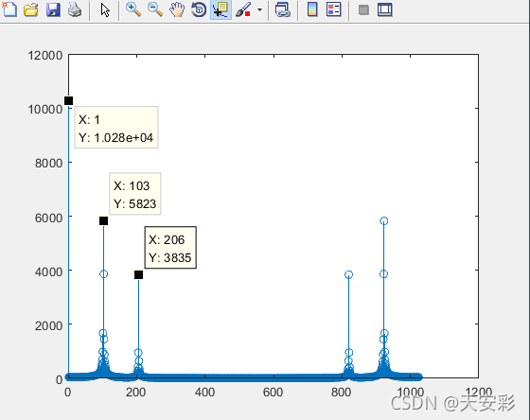Image resolution: width=530 pixels, height=420 pixels.
Task: Open a file using the folder icon
Action: point(31,9)
